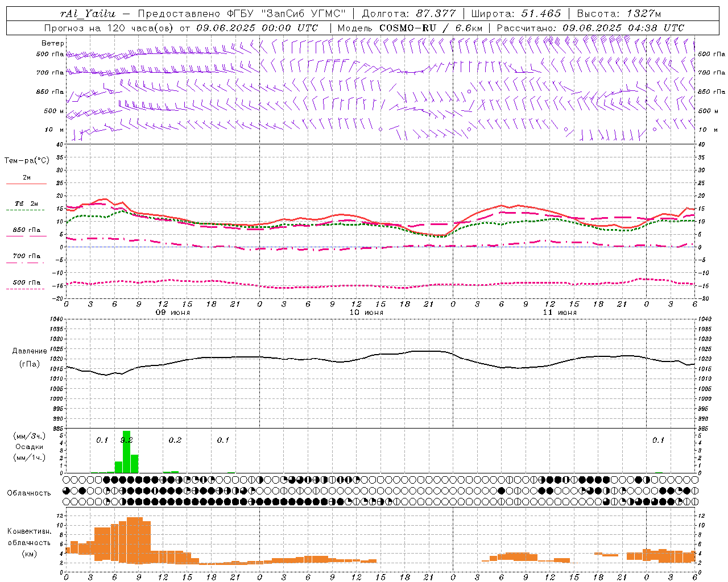Click the 850 гПа legend entry in temperature legend

tap(27, 230)
